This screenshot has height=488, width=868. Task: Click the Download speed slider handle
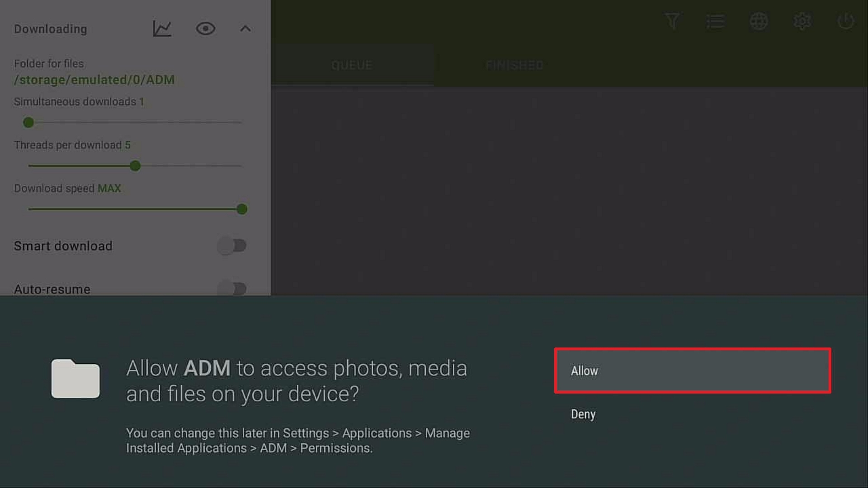[242, 209]
